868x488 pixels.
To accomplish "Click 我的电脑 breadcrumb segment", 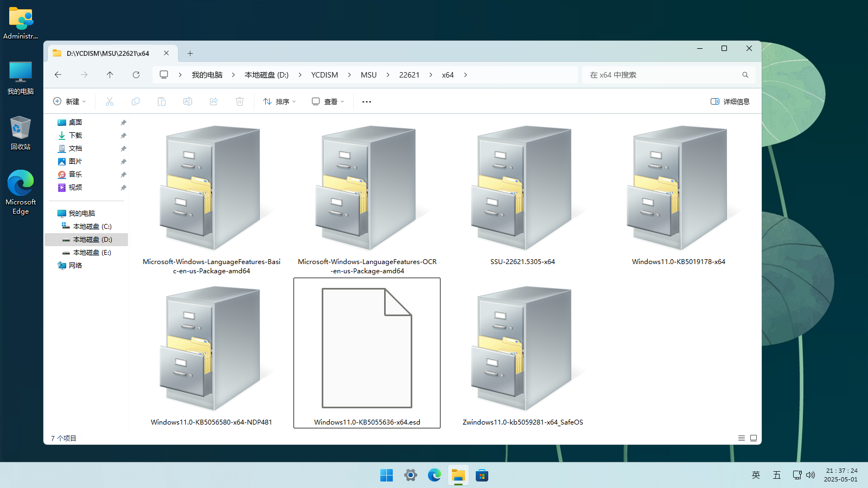I will [207, 75].
